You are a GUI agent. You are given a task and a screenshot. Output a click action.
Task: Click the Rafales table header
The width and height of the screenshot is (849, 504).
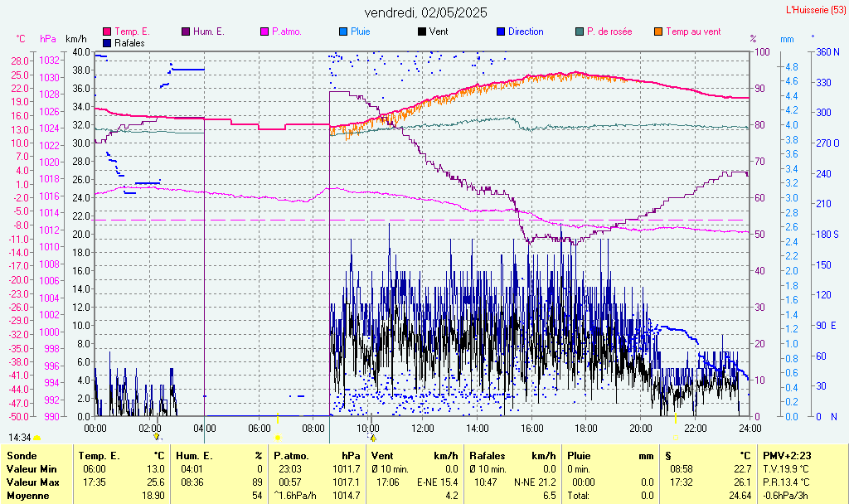(x=488, y=456)
